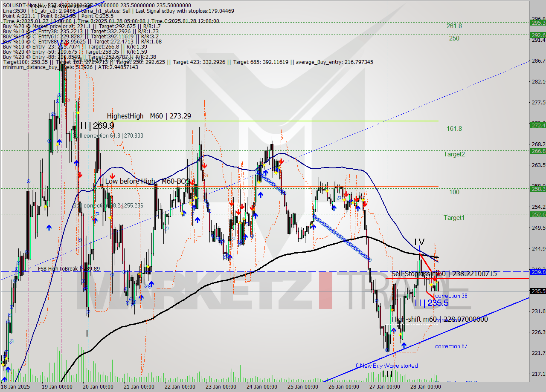Select the '25 Jan 00:00' date label
Image resolution: width=546 pixels, height=392 pixels.
[303, 387]
